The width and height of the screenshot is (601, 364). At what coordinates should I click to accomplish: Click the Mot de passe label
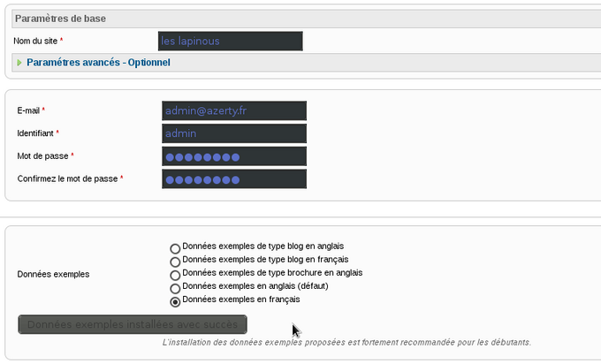42,156
